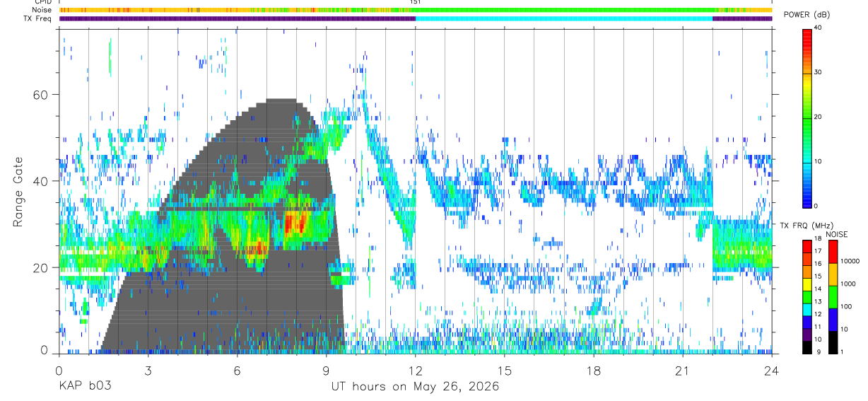Click the TX FRQ (MHz) color scale bar
Screen dimensions: 868x401
[807, 296]
